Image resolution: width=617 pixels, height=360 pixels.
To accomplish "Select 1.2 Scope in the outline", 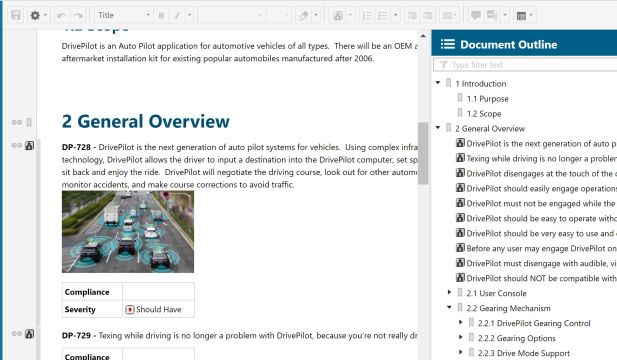I will pos(484,114).
